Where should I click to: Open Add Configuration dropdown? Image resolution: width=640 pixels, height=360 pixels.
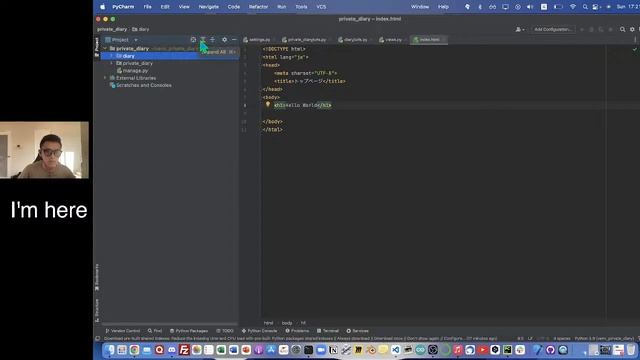point(553,29)
